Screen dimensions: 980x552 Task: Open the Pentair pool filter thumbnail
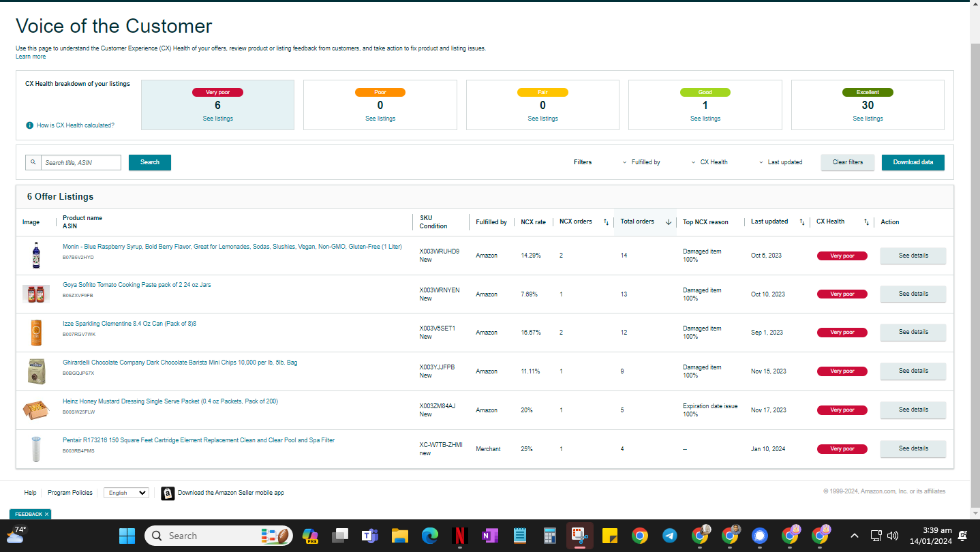tap(36, 449)
